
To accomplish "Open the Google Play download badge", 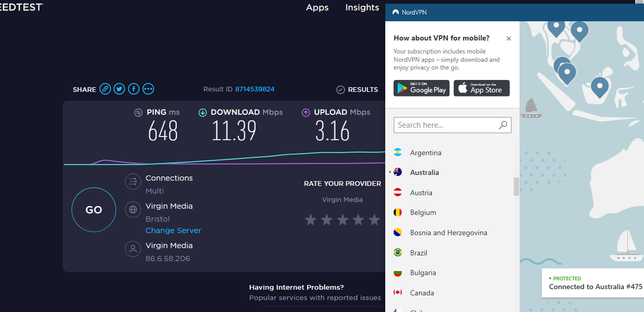I will [x=422, y=88].
